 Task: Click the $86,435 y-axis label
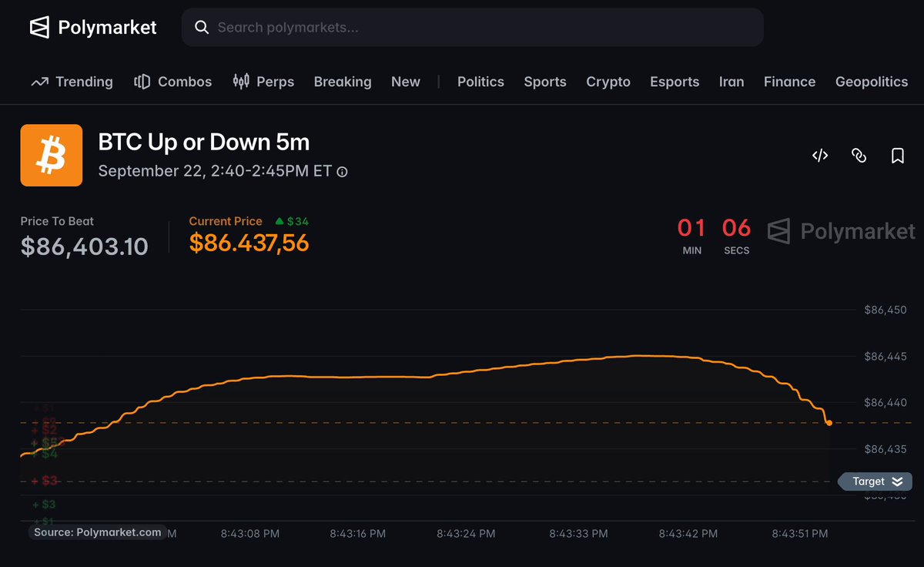[885, 448]
